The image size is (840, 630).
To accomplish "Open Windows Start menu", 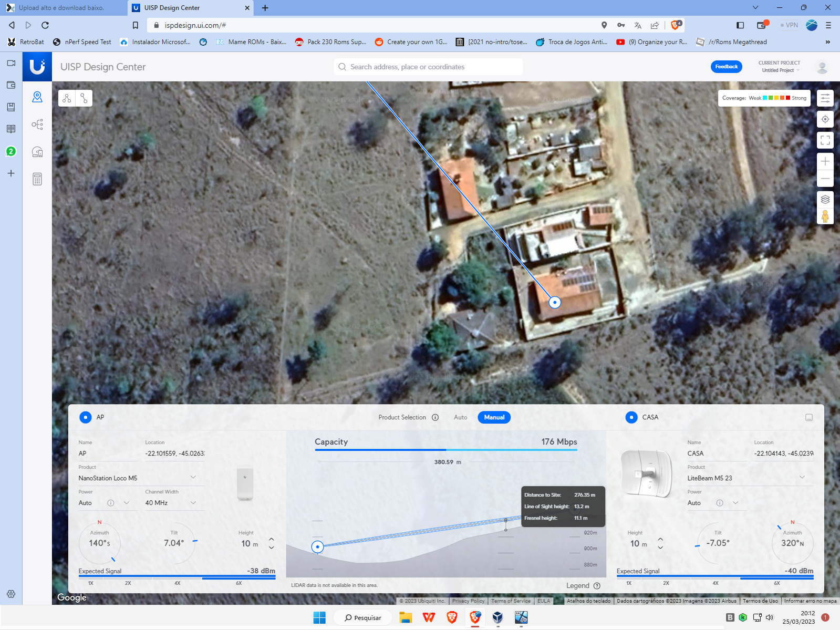I will pyautogui.click(x=319, y=617).
